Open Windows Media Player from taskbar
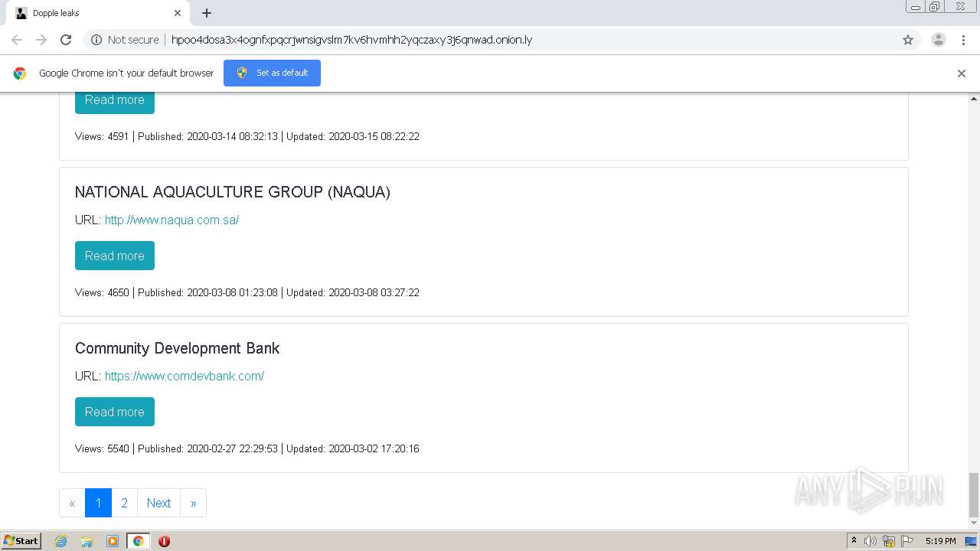 (113, 541)
